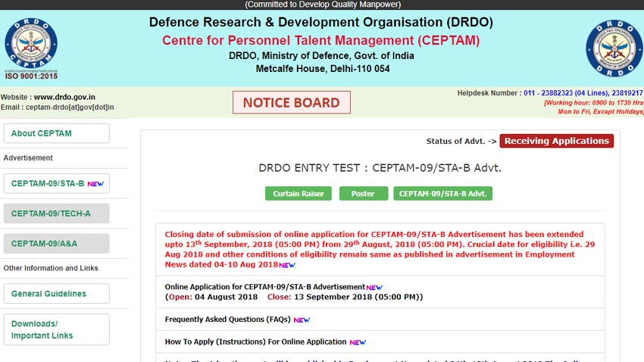Open the www.drdo.gov.in website link
Viewport: 644px width, 362px height.
(64, 97)
